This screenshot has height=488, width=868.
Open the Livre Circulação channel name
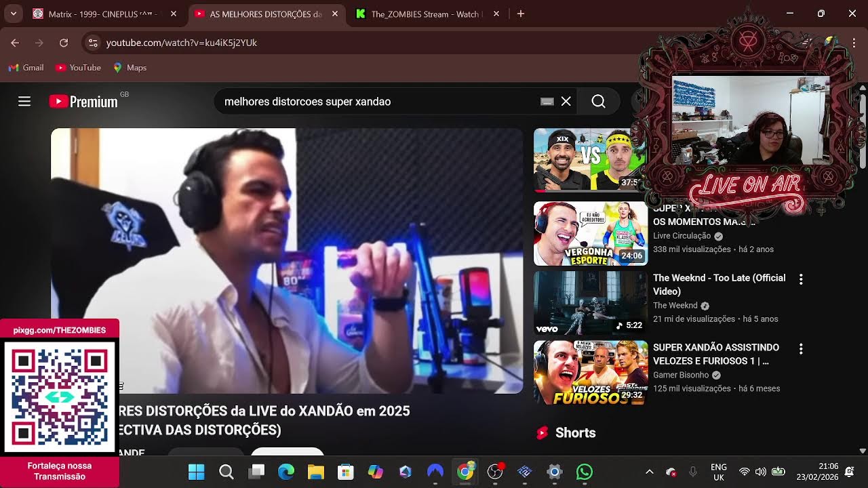[x=682, y=236]
